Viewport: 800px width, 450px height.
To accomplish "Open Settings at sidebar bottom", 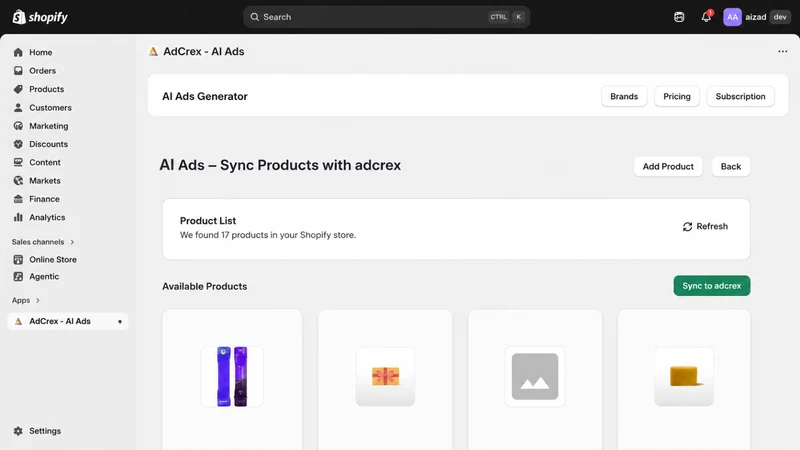I will coord(45,431).
